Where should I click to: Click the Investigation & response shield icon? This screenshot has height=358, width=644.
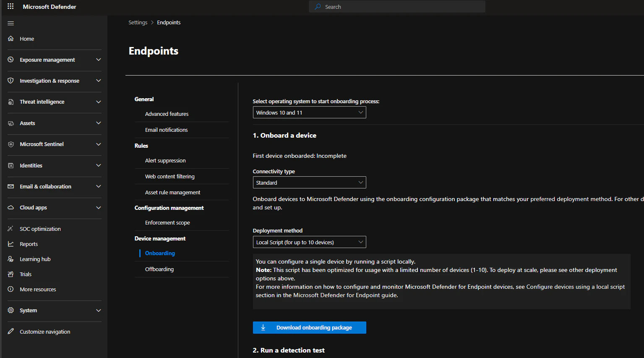coord(11,81)
